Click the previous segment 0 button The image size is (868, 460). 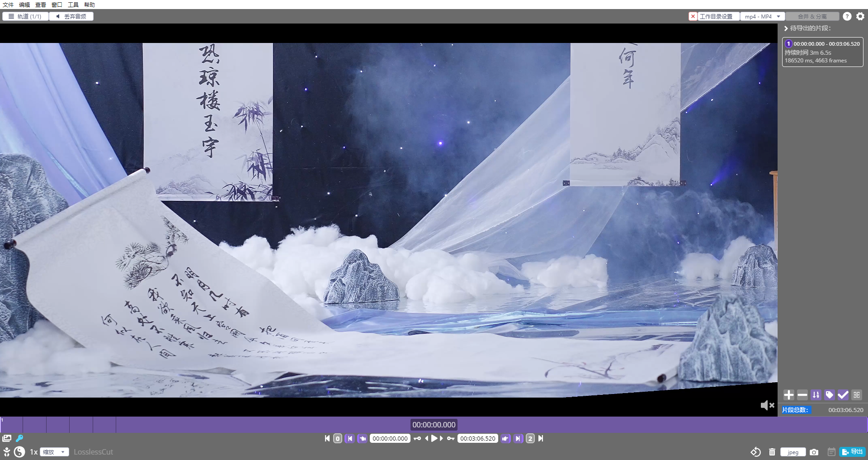[x=338, y=438]
